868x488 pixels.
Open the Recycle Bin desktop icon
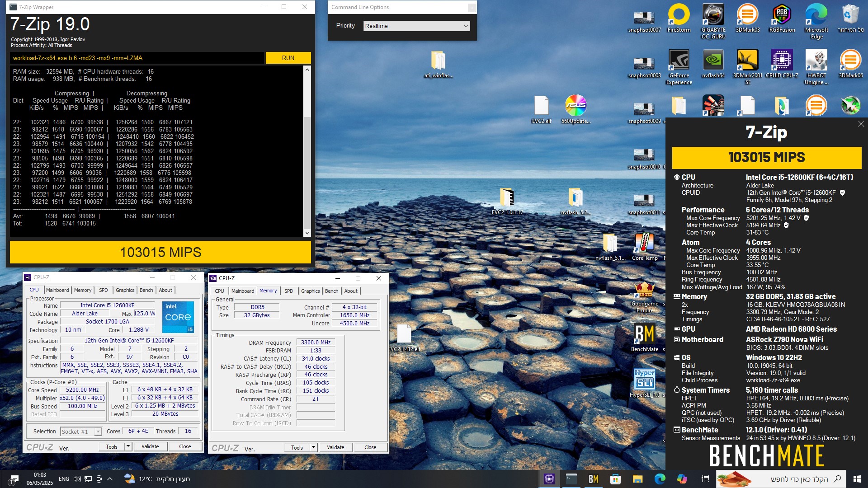[850, 18]
